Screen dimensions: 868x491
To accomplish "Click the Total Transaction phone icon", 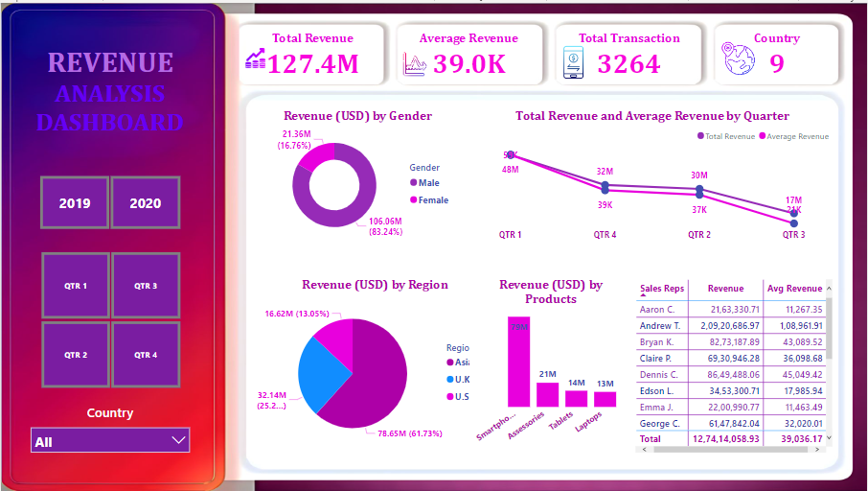I will (575, 62).
